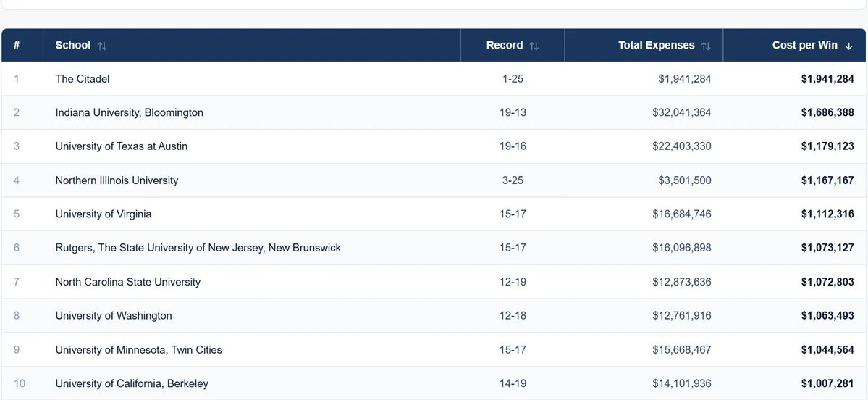
Task: Select University of Minnesota, Twin Cities
Action: 138,349
